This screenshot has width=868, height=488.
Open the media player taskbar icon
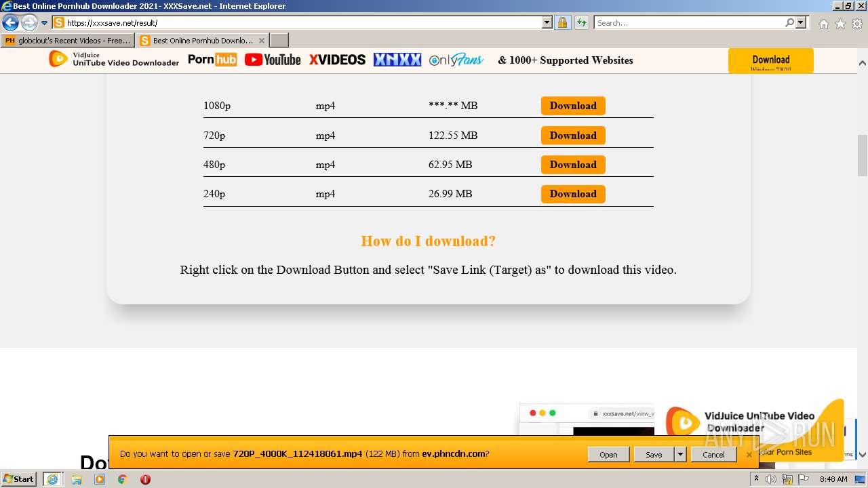(x=100, y=479)
